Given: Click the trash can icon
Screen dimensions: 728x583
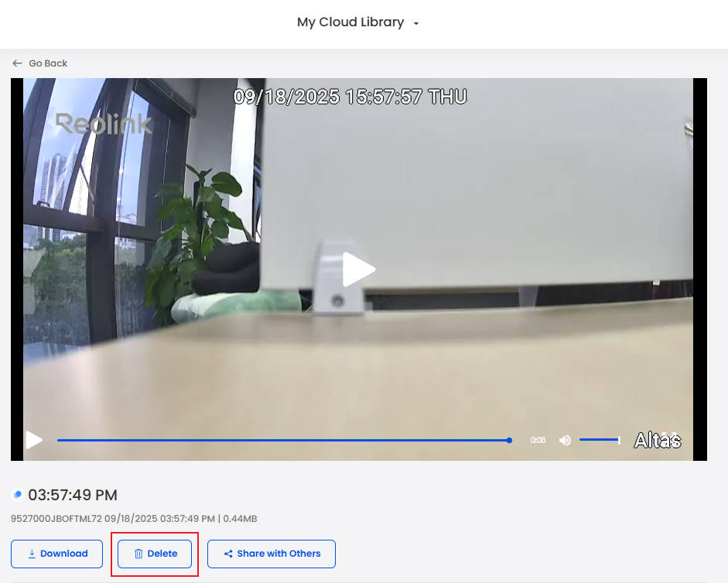Looking at the screenshot, I should click(138, 554).
